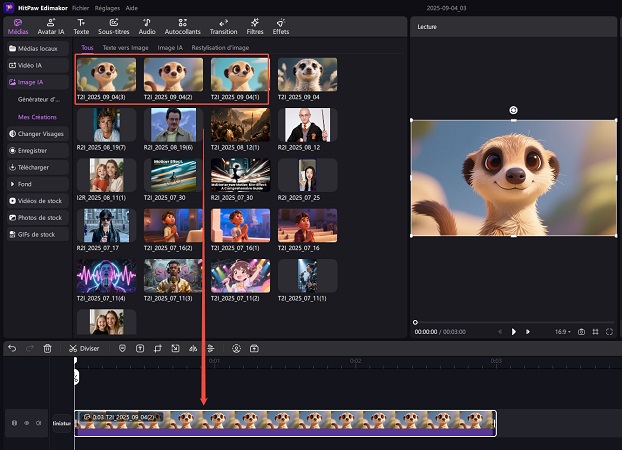The height and width of the screenshot is (450, 622).
Task: Click the miniature track cover button
Action: [62, 423]
